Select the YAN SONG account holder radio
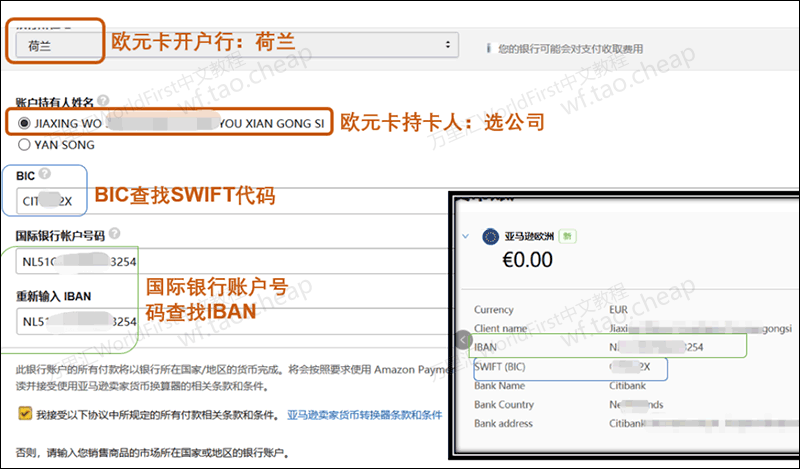This screenshot has height=469, width=800. 24,145
